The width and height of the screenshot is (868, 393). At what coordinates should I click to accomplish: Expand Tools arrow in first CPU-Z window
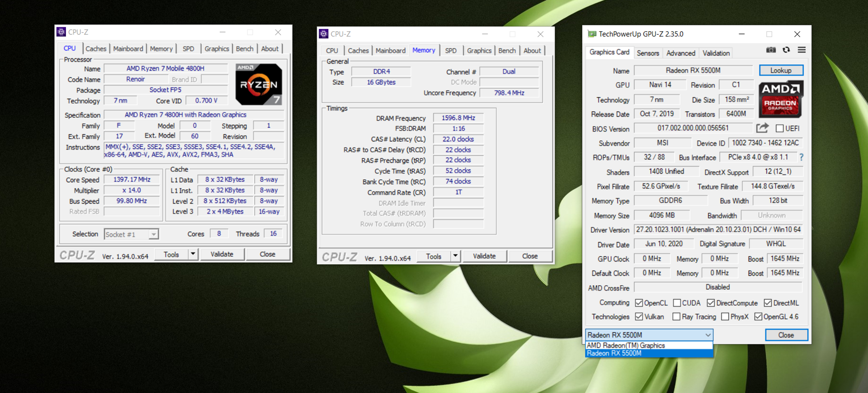(193, 254)
